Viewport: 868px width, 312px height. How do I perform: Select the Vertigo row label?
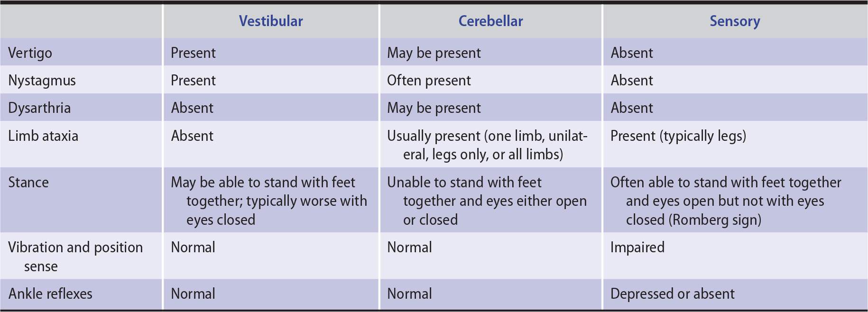click(x=30, y=53)
